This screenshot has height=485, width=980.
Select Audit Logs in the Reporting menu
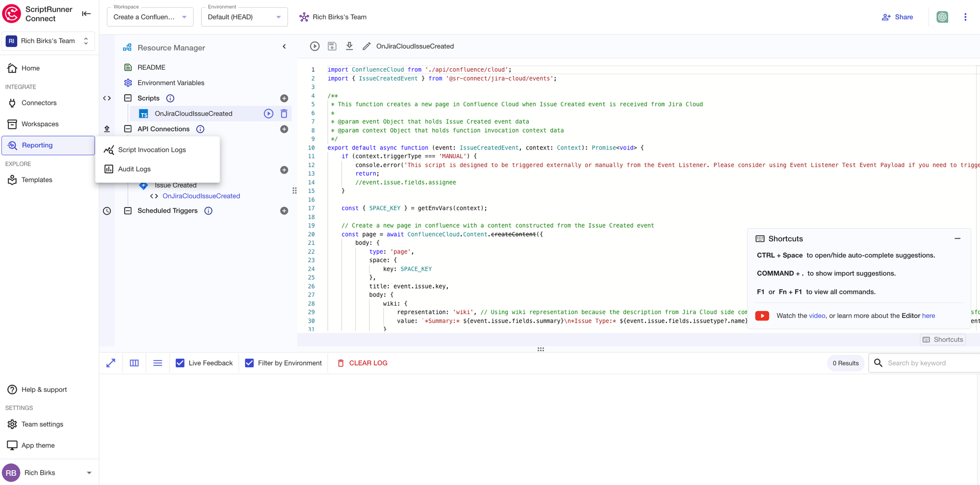point(134,169)
